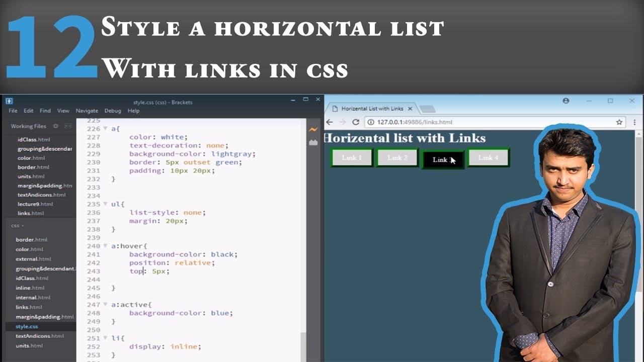Click Chrome's forward arrow
Image resolution: width=644 pixels, height=362 pixels.
coord(343,122)
